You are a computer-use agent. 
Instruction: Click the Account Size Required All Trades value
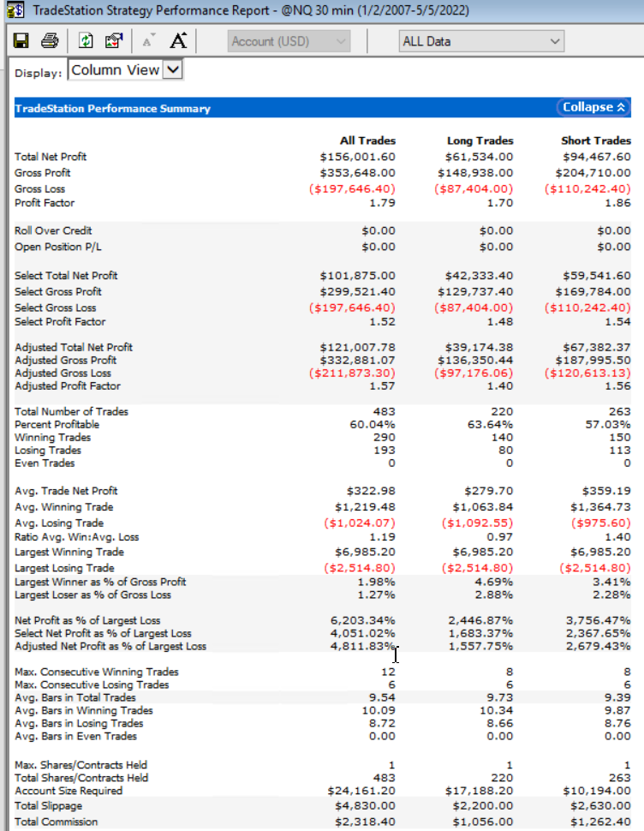coord(361,791)
